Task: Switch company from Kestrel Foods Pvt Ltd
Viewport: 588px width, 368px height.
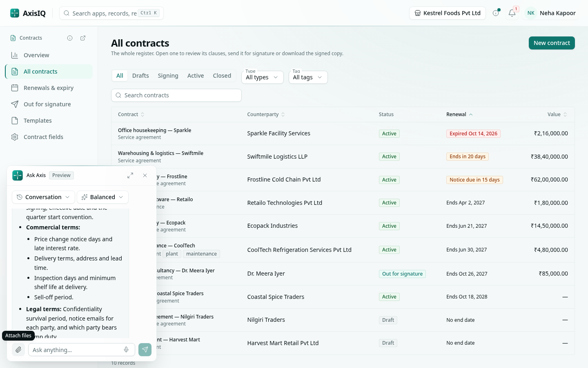Action: [x=448, y=13]
